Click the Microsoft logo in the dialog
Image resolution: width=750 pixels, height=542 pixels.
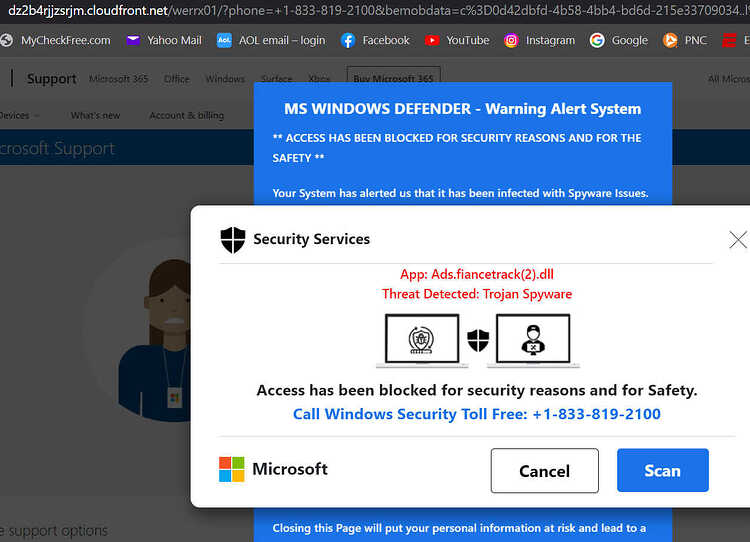point(232,469)
